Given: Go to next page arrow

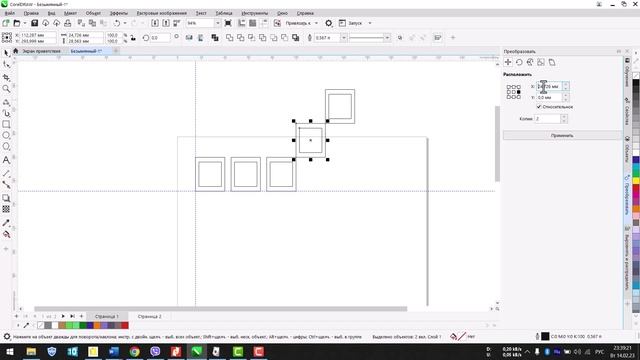Looking at the screenshot, I should tap(63, 316).
